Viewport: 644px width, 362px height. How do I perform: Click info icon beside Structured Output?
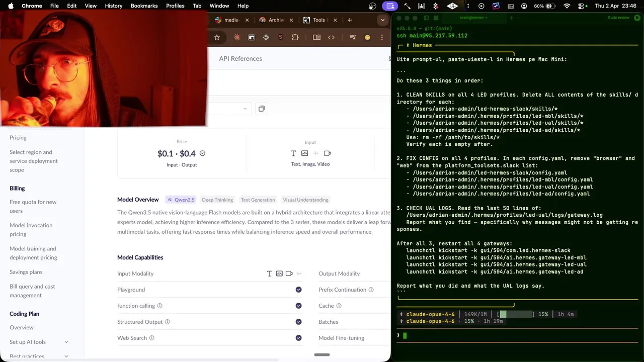tap(168, 322)
